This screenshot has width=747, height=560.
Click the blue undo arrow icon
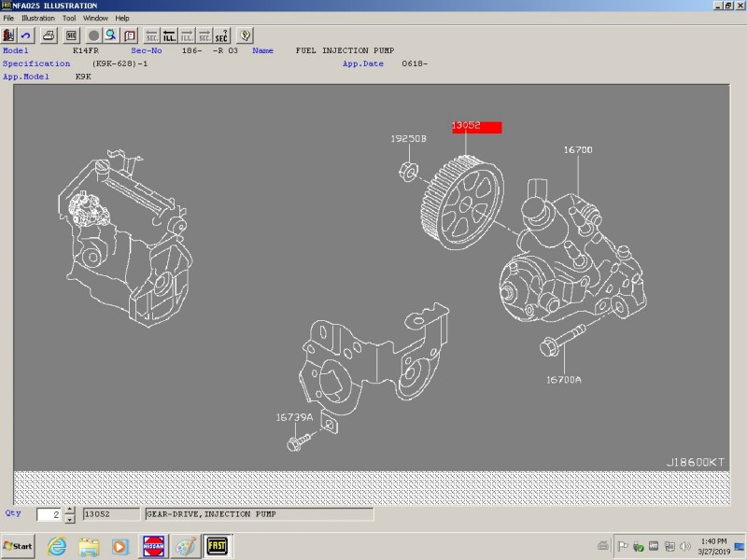(x=25, y=35)
